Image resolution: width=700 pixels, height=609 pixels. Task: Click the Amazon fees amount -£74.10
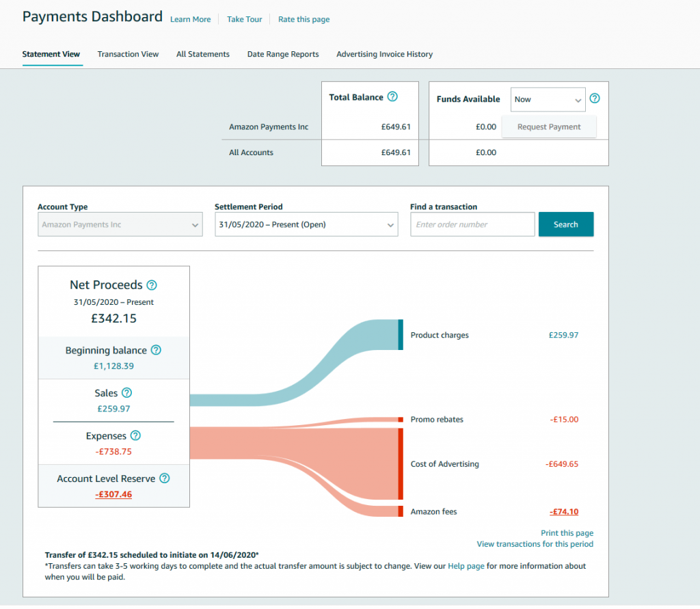564,512
